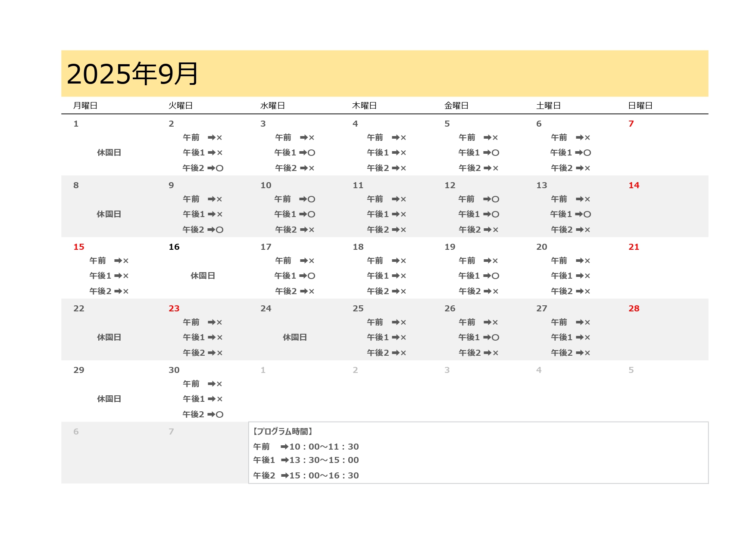The width and height of the screenshot is (756, 534).
Task: Click the date number 12
Action: tap(450, 185)
